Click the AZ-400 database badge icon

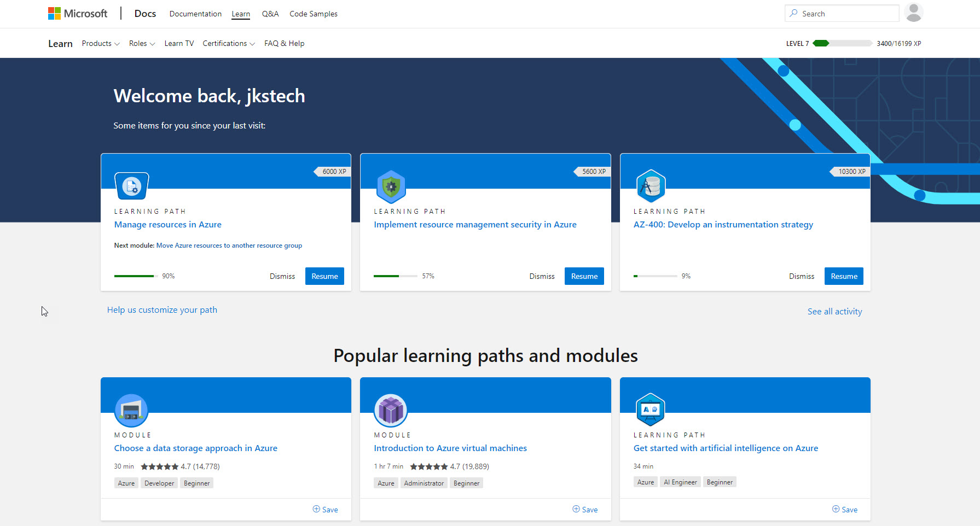pyautogui.click(x=651, y=186)
